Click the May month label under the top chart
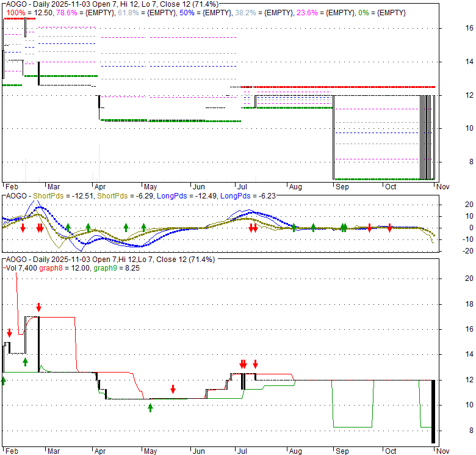 tap(151, 187)
